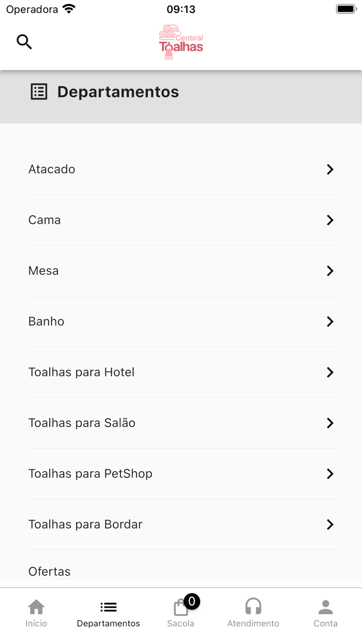Open Toalhas para Hotel department
This screenshot has height=644, width=362.
point(82,372)
